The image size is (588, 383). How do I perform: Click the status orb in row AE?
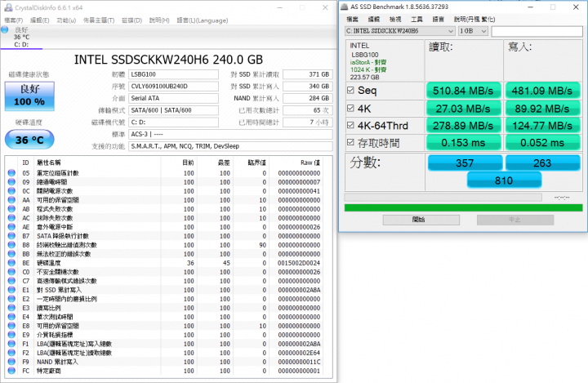point(11,227)
